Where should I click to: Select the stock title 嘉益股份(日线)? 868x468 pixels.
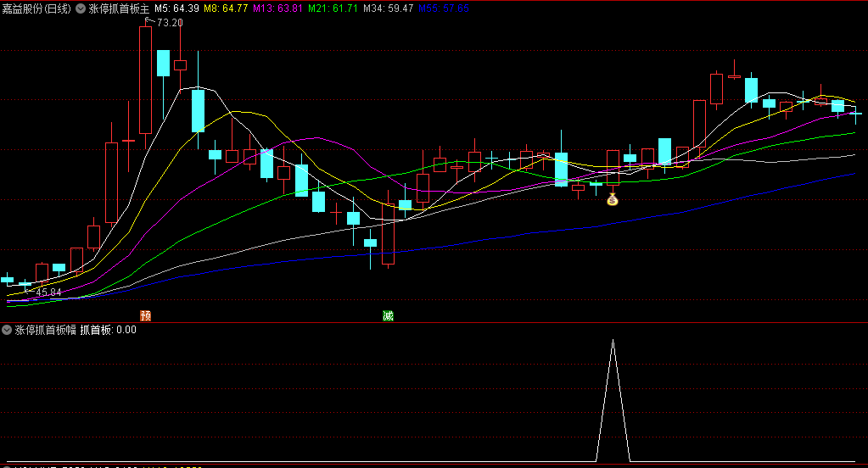point(36,8)
